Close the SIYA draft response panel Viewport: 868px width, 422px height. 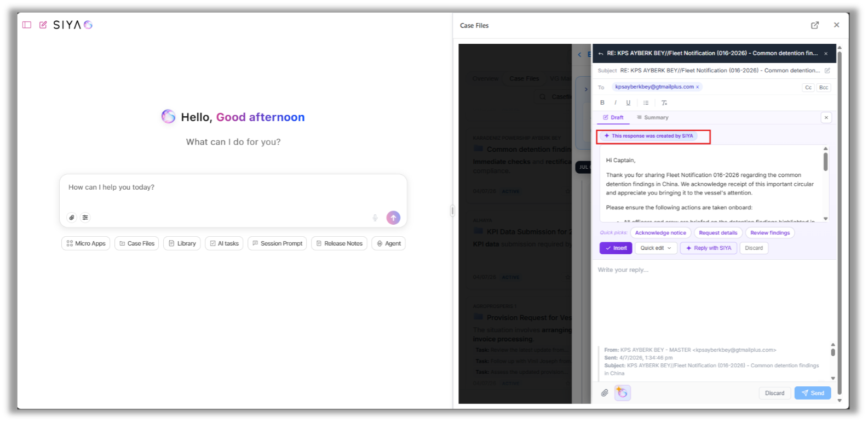[x=826, y=118]
